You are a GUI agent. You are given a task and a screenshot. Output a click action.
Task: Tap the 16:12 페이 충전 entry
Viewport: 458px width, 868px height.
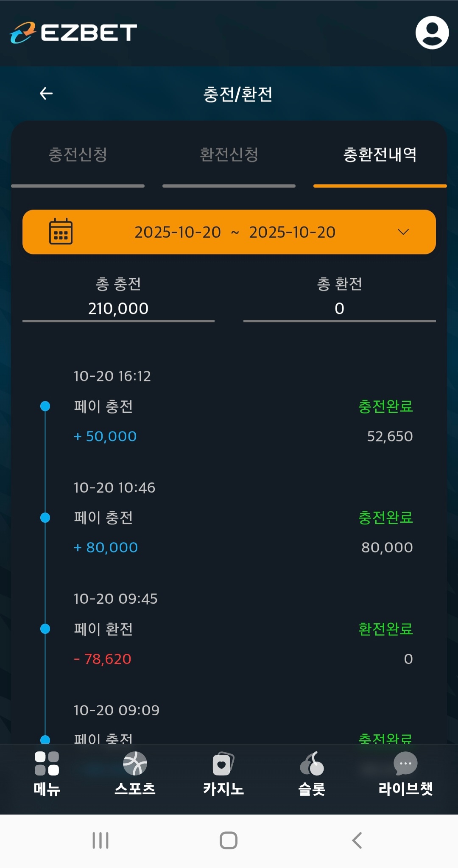coord(103,406)
